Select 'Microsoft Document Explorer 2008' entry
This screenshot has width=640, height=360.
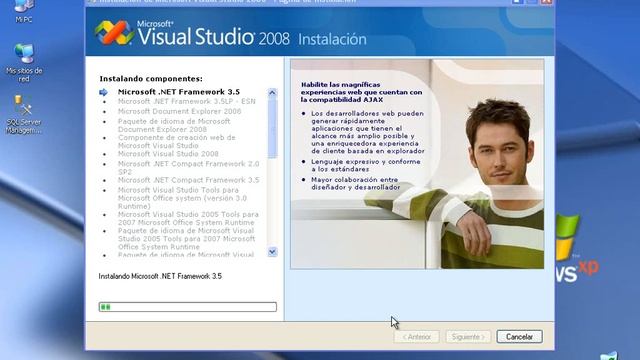[x=180, y=111]
